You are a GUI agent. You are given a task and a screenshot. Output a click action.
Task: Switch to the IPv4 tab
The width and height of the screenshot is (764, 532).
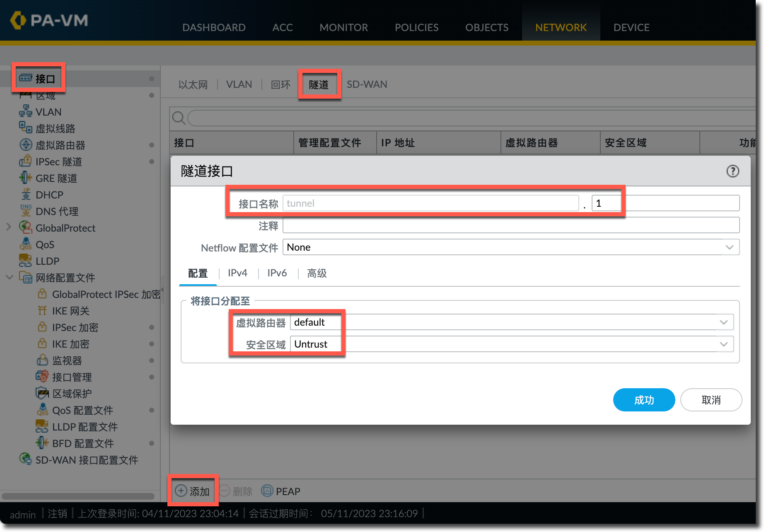237,273
